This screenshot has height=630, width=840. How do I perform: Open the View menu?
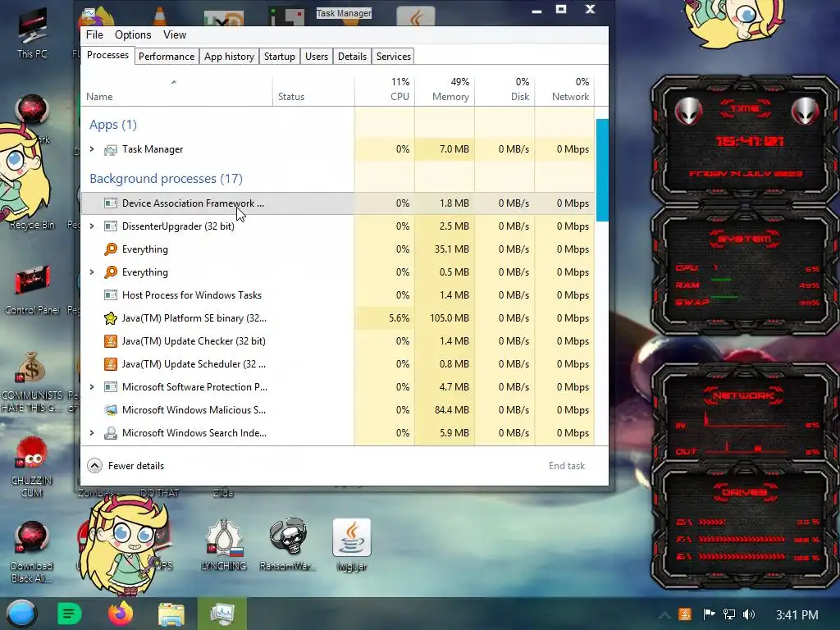tap(175, 34)
